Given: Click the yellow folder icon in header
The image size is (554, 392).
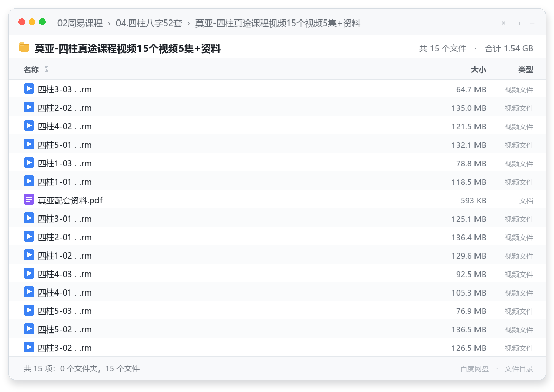Looking at the screenshot, I should pyautogui.click(x=25, y=47).
